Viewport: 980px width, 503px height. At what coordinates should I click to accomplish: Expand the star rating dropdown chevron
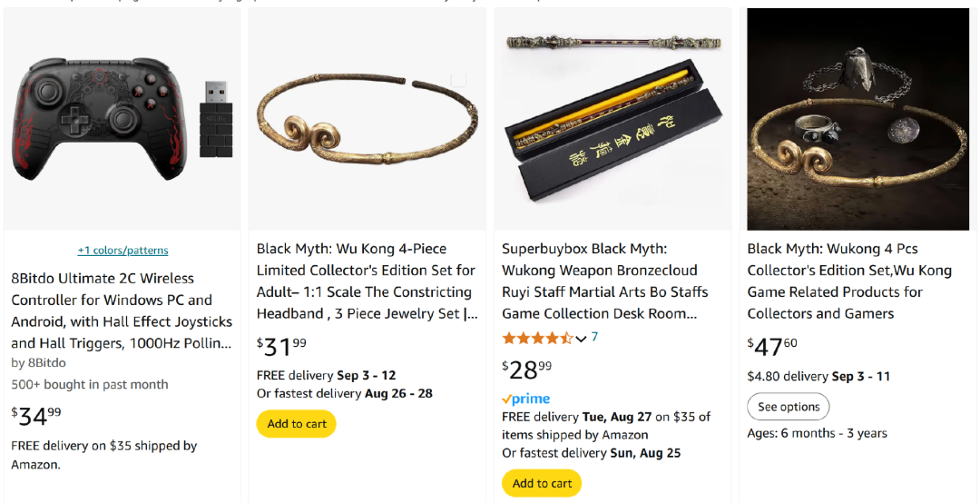click(582, 339)
